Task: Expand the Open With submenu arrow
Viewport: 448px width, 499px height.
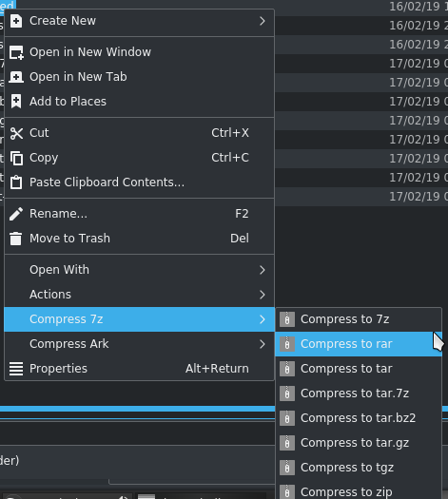Action: (x=263, y=270)
